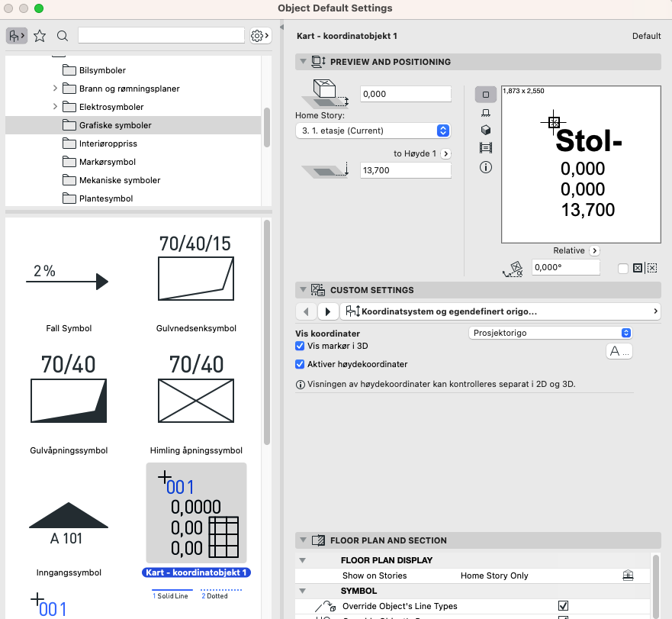Open the 'Prosjektorigo' coordinate dropdown
The image size is (672, 619).
point(549,333)
